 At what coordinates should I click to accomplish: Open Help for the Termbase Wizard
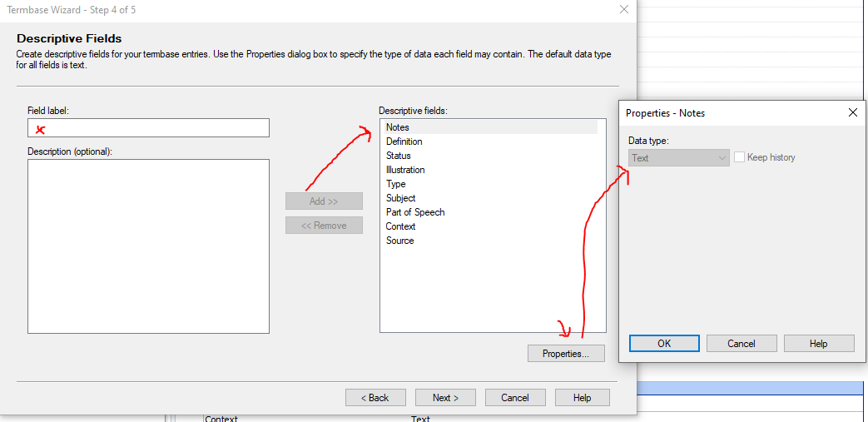(x=583, y=398)
